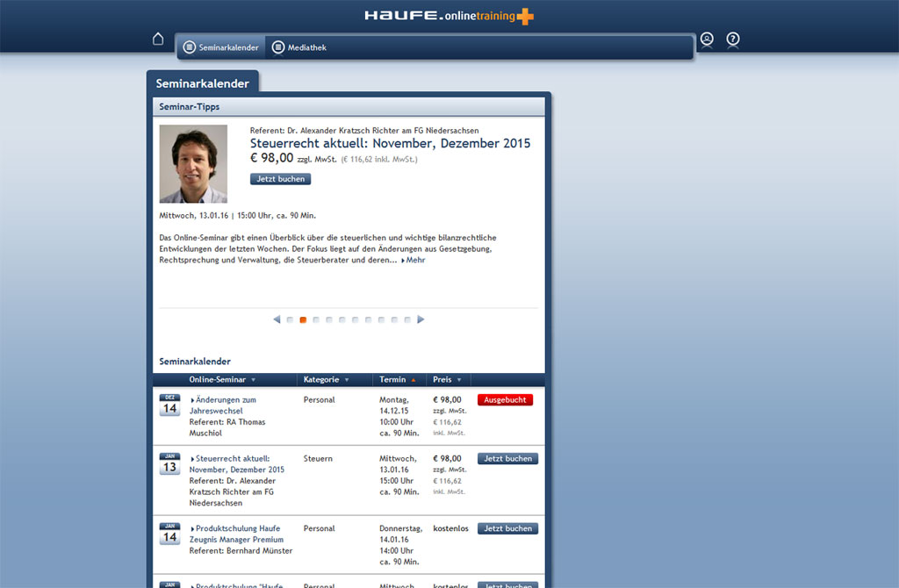Select the third carousel dot
The image size is (899, 588).
[316, 320]
